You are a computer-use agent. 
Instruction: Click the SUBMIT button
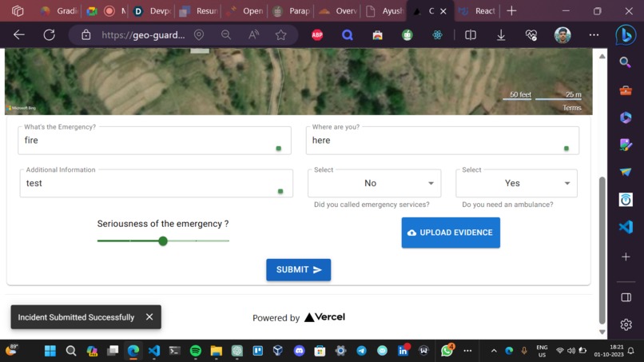(299, 270)
